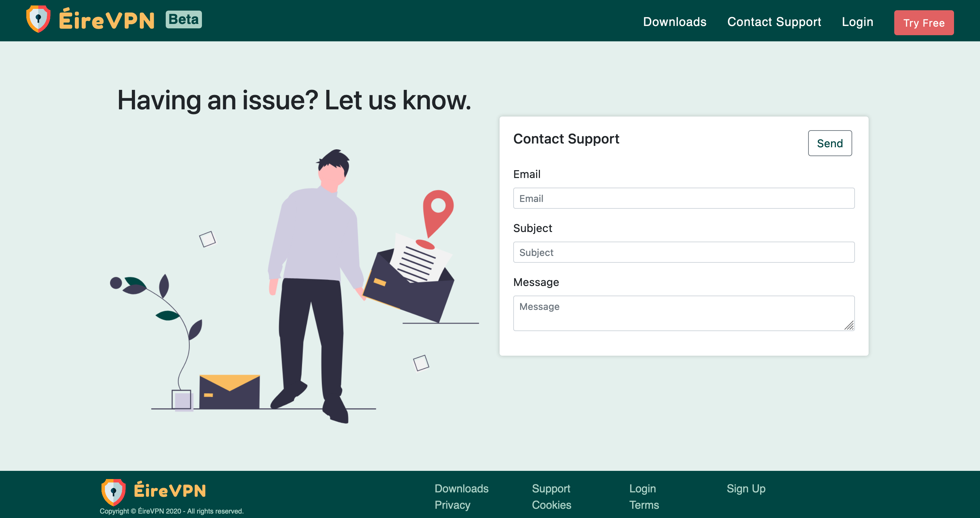Open Downloads from the top navigation
This screenshot has height=518, width=980.
pyautogui.click(x=675, y=22)
